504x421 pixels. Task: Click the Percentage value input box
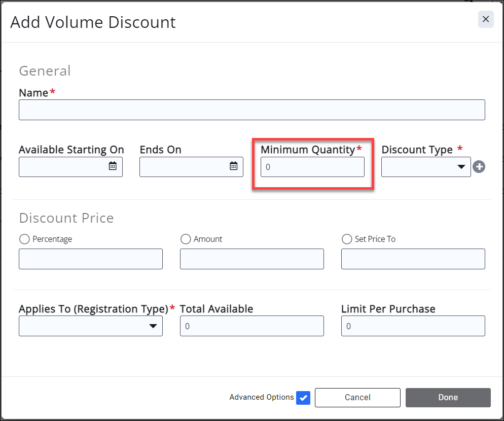(x=91, y=259)
